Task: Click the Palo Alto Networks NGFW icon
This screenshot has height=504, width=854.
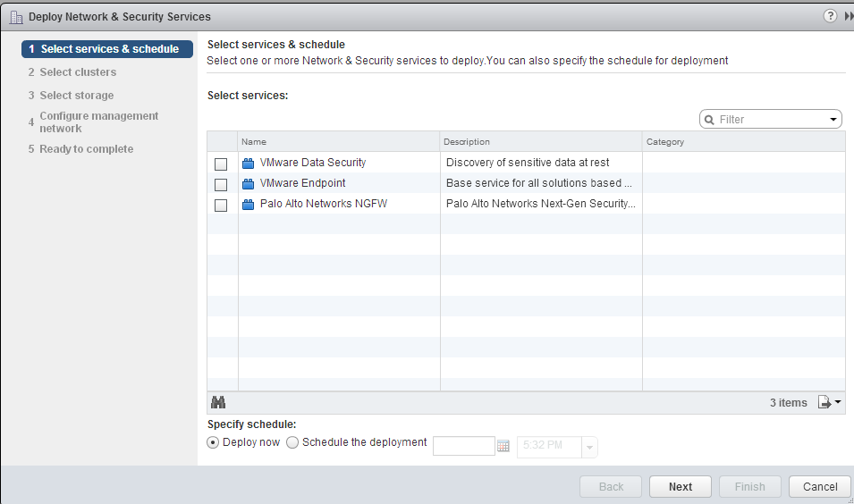Action: (x=249, y=205)
